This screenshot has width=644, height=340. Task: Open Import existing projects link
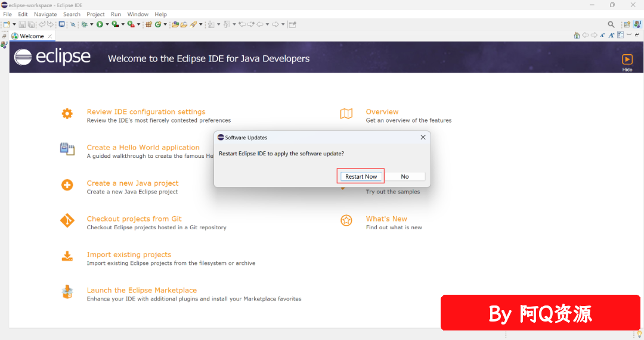click(x=129, y=254)
